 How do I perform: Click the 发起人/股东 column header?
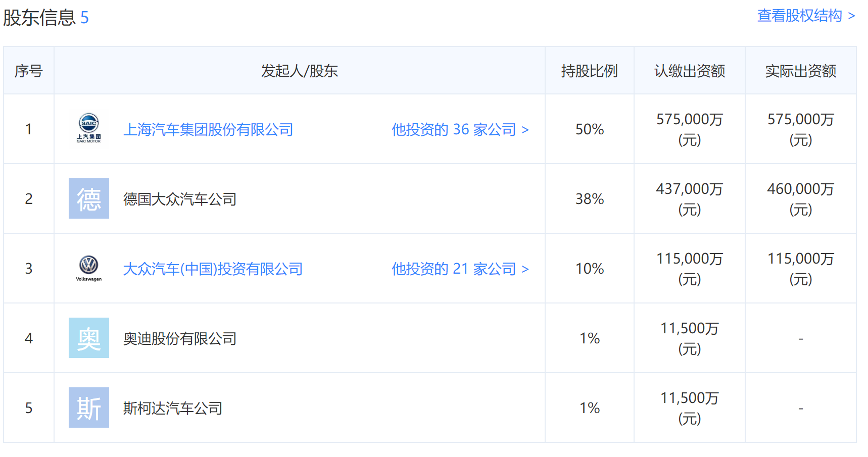pos(299,71)
